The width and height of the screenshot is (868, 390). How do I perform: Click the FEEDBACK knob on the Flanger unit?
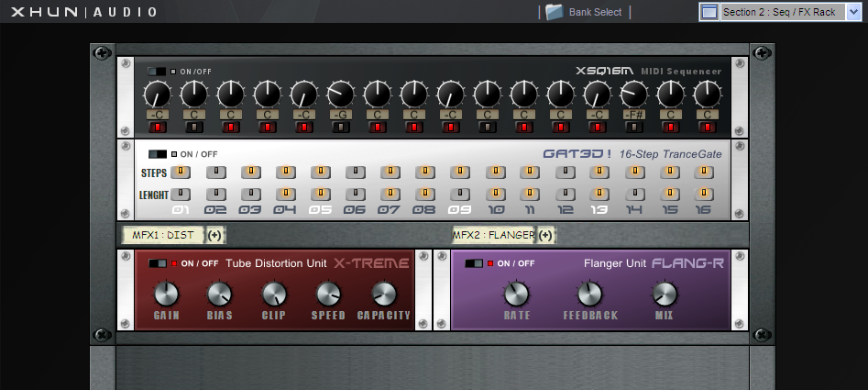point(589,295)
